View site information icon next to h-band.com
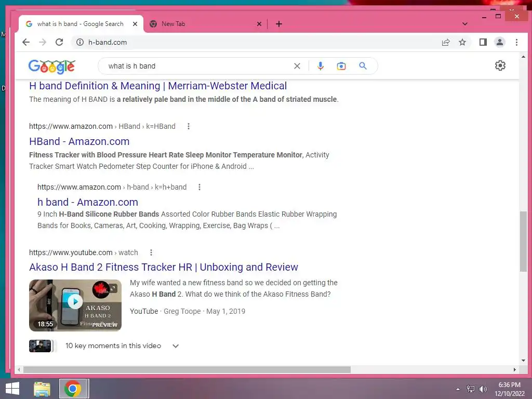Screen dimensions: 532x399 click(79, 42)
